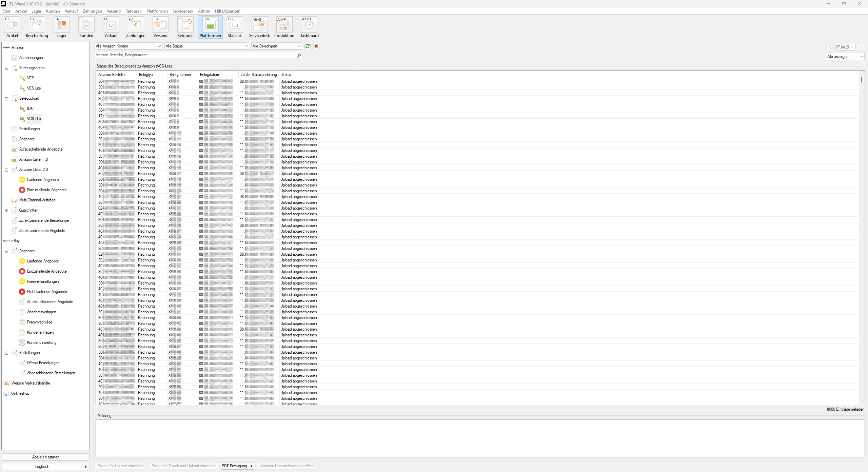
Task: Click the Abgleich starten button
Action: (x=45, y=457)
